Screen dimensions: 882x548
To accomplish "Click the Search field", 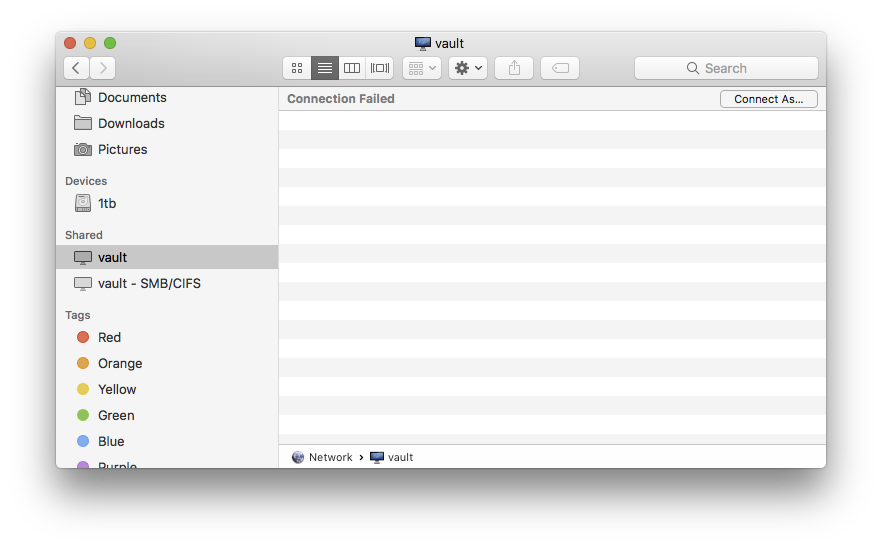I will click(x=726, y=68).
